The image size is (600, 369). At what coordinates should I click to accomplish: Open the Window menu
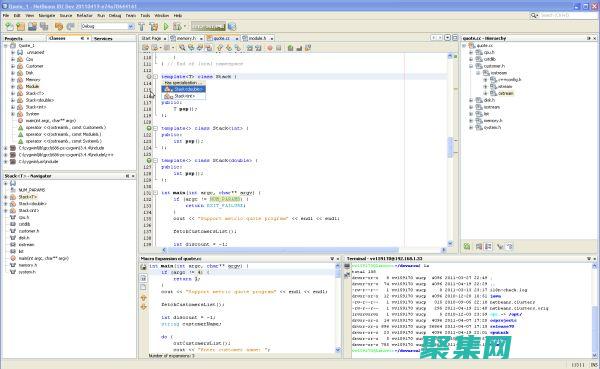coord(161,16)
